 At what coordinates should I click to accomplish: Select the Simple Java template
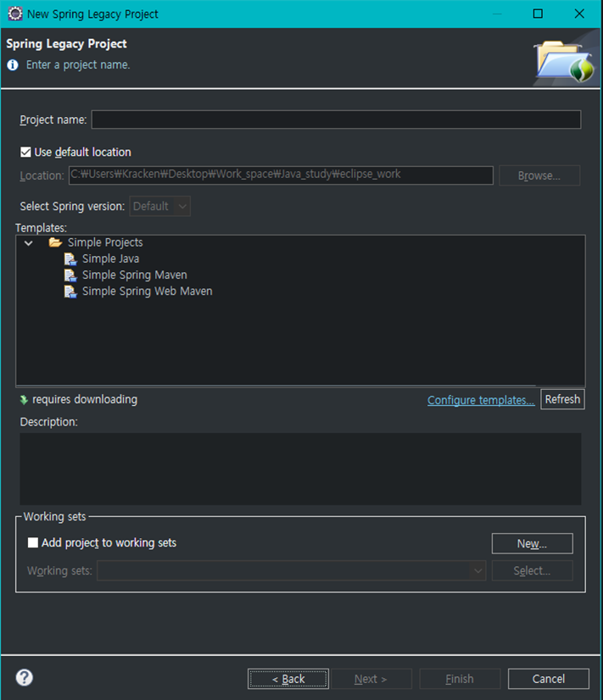111,259
